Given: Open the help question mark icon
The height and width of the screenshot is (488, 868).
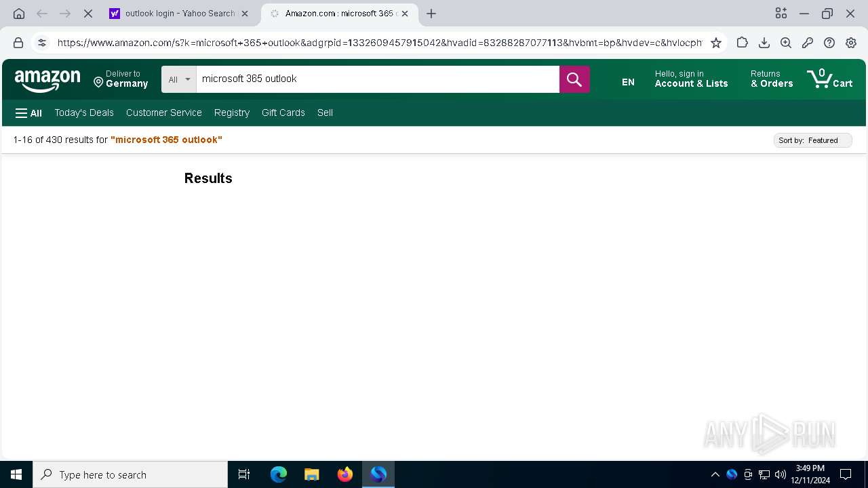Looking at the screenshot, I should (x=829, y=43).
